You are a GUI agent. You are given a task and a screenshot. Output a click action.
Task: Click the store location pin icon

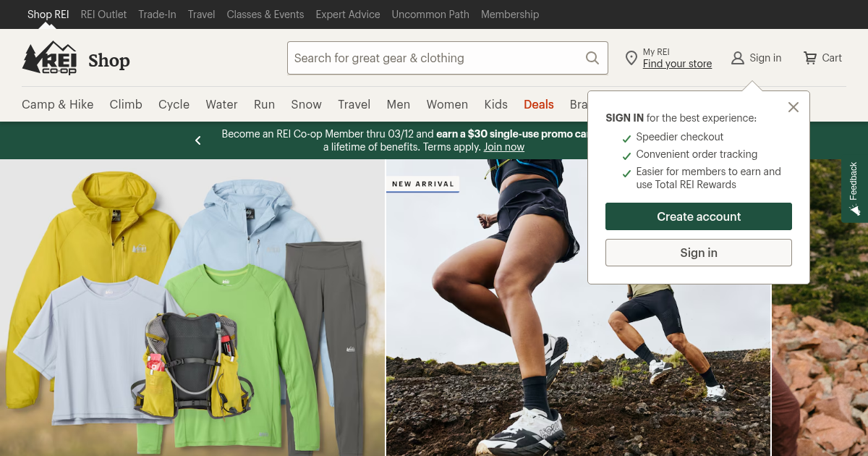[x=631, y=58]
